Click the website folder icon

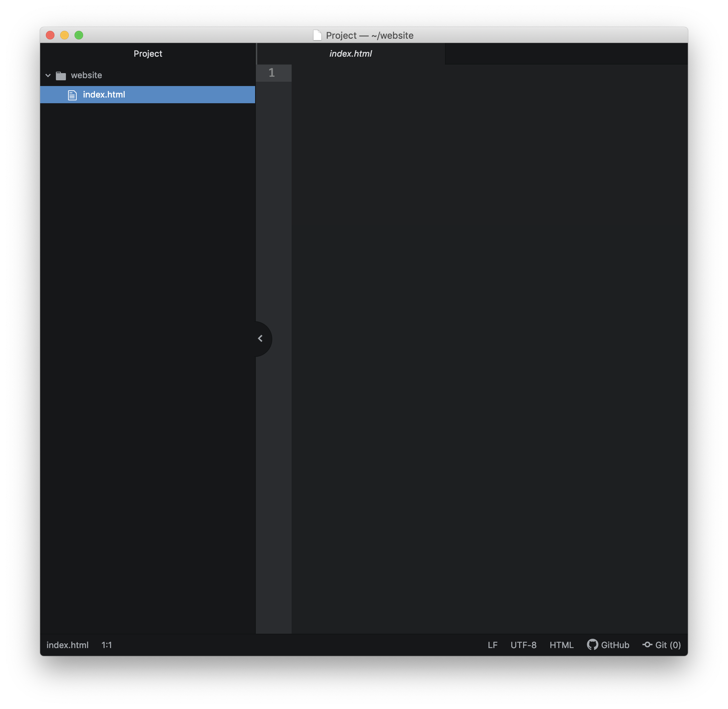click(61, 76)
